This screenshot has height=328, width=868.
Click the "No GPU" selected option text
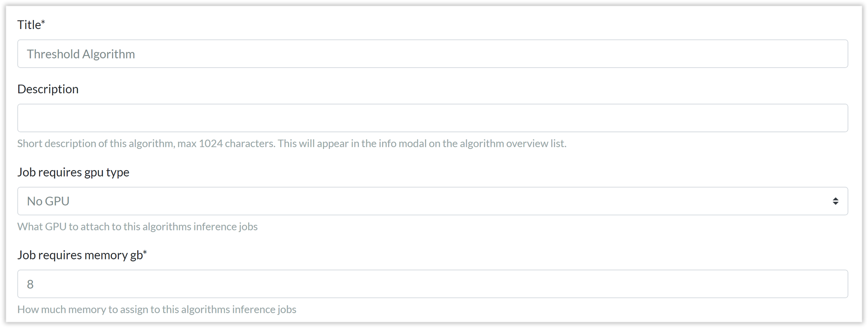pyautogui.click(x=48, y=201)
